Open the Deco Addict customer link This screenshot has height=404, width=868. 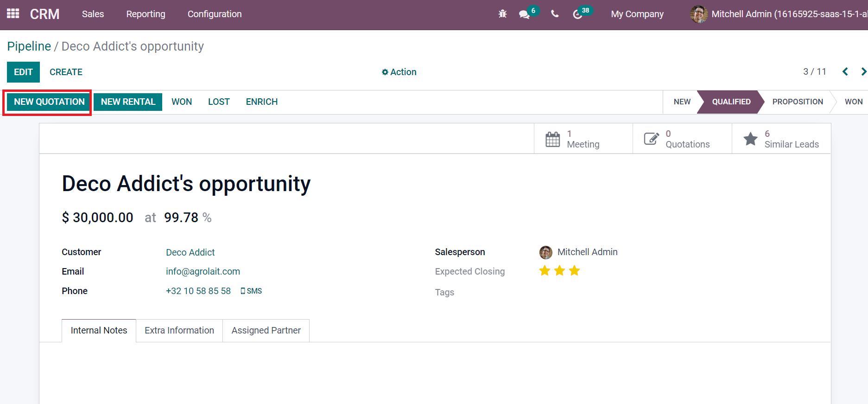click(190, 252)
